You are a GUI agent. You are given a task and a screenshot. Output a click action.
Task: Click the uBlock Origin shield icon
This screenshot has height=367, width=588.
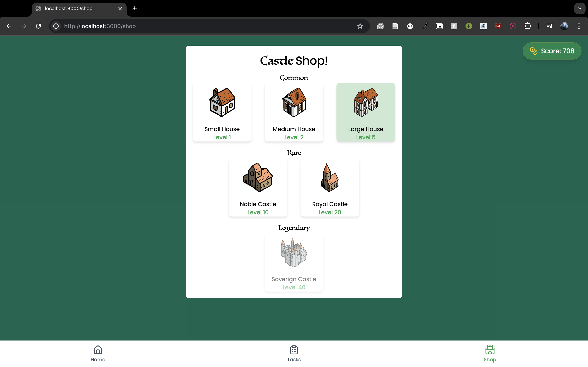498,26
